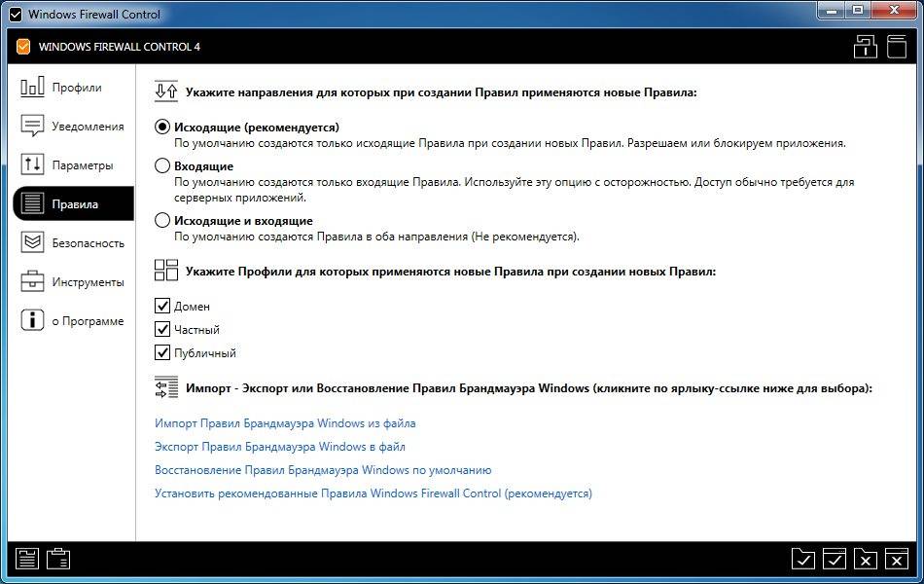Viewport: 924px width, 584px height.
Task: Click the profiles grid header icon
Action: (x=166, y=271)
